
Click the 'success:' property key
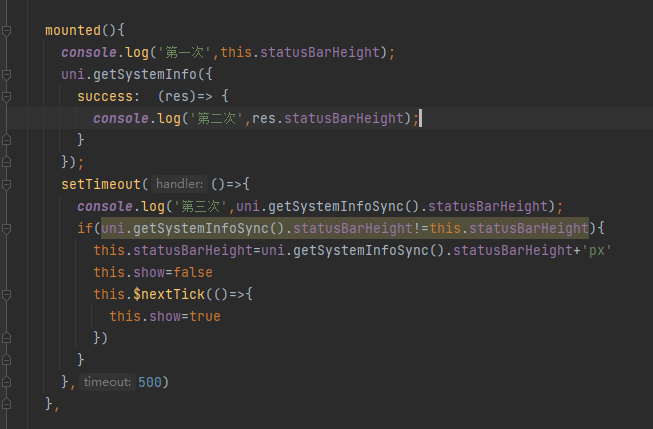[108, 97]
